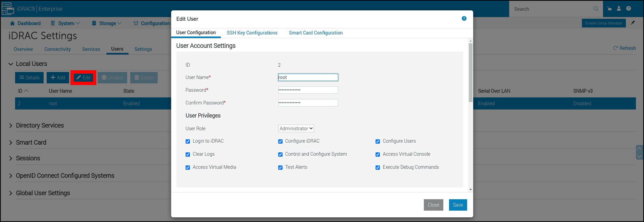Viewport: 644px width, 222px height.
Task: Collapse the Local Users section
Action: click(x=11, y=64)
